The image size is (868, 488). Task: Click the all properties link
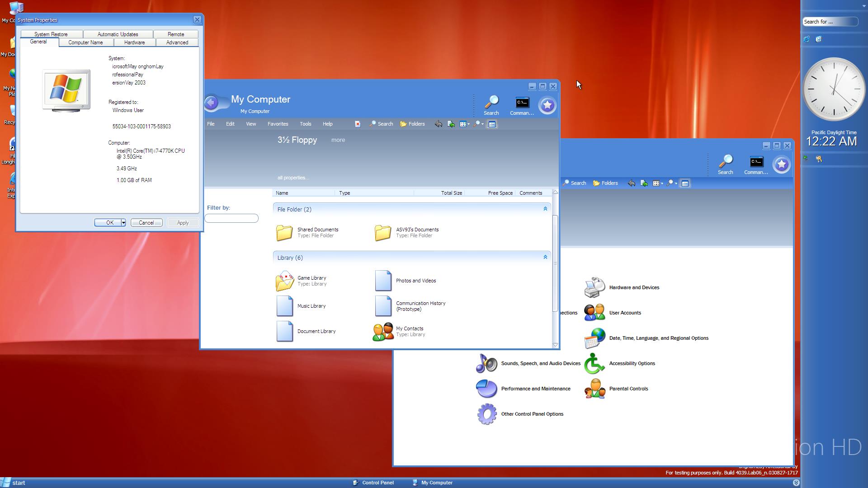(293, 178)
